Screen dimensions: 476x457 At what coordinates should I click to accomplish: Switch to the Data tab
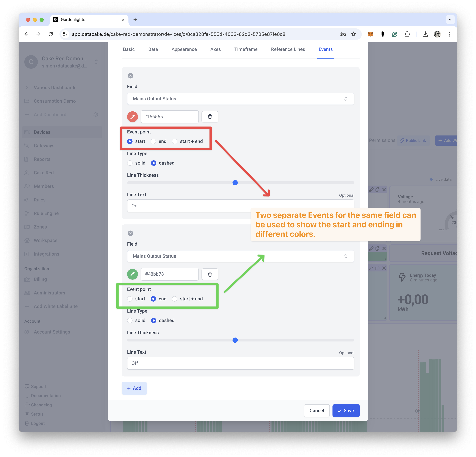point(153,49)
